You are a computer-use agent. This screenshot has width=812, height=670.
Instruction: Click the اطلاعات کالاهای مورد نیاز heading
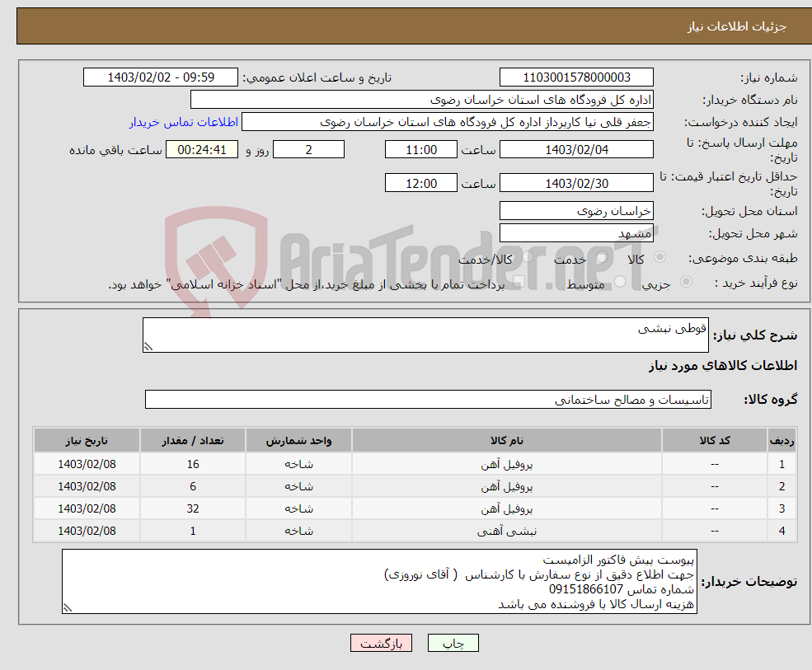[x=723, y=366]
